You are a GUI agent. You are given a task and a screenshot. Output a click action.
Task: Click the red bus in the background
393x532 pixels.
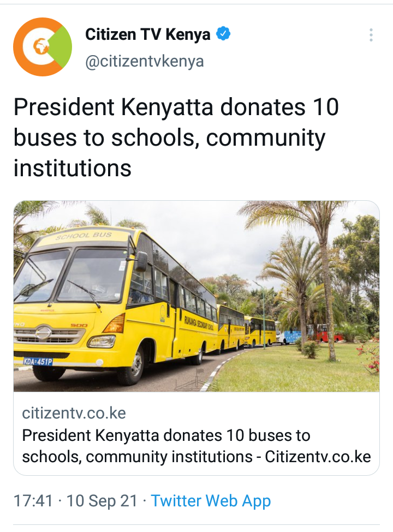tap(324, 333)
